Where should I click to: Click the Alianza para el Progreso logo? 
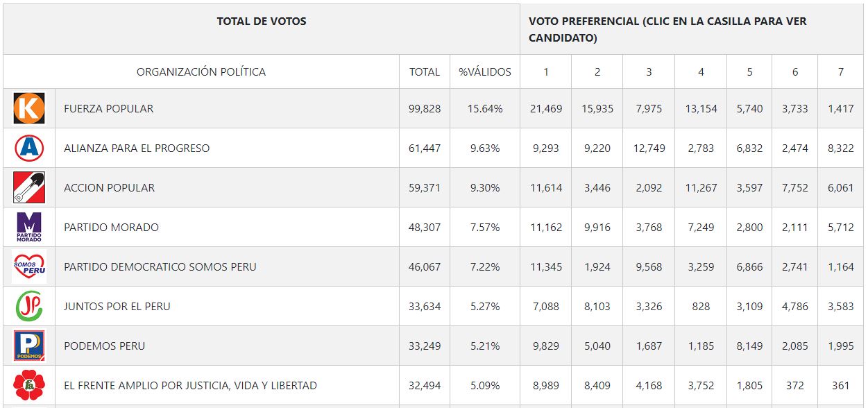click(x=29, y=148)
